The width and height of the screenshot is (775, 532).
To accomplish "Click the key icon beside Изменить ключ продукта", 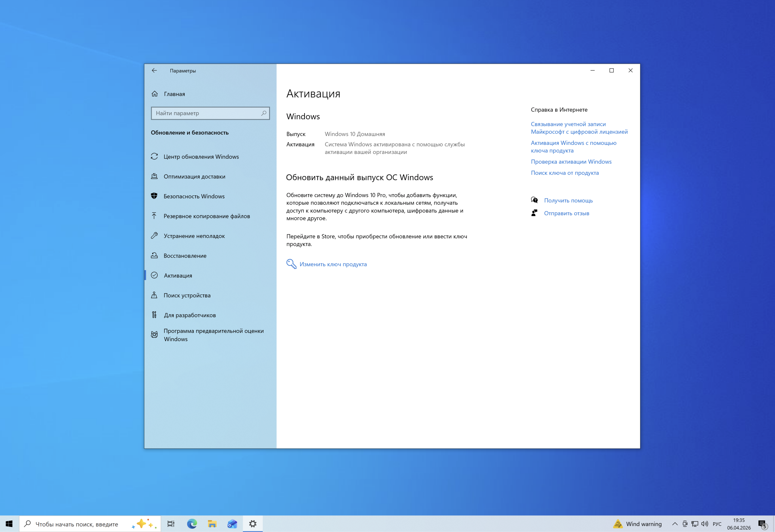I will (x=291, y=264).
